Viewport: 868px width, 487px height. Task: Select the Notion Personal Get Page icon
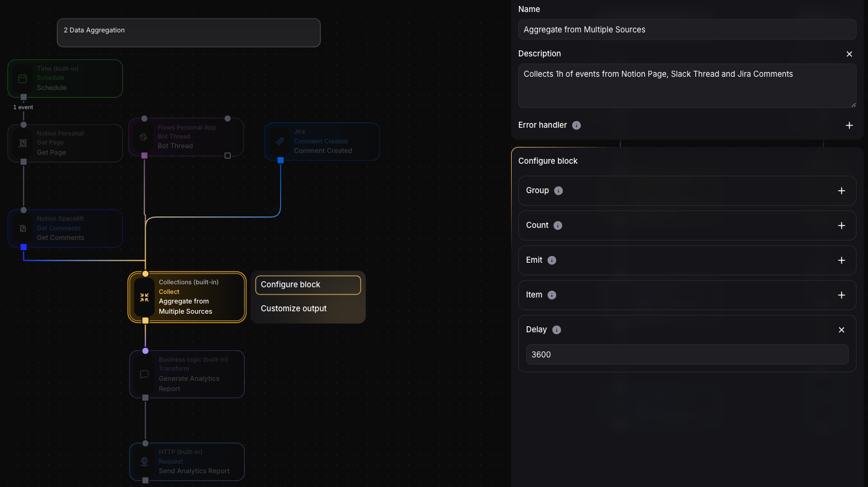click(x=23, y=143)
